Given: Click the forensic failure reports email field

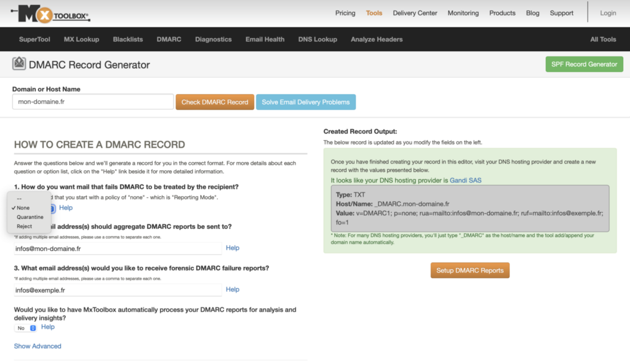Looking at the screenshot, I should point(118,290).
